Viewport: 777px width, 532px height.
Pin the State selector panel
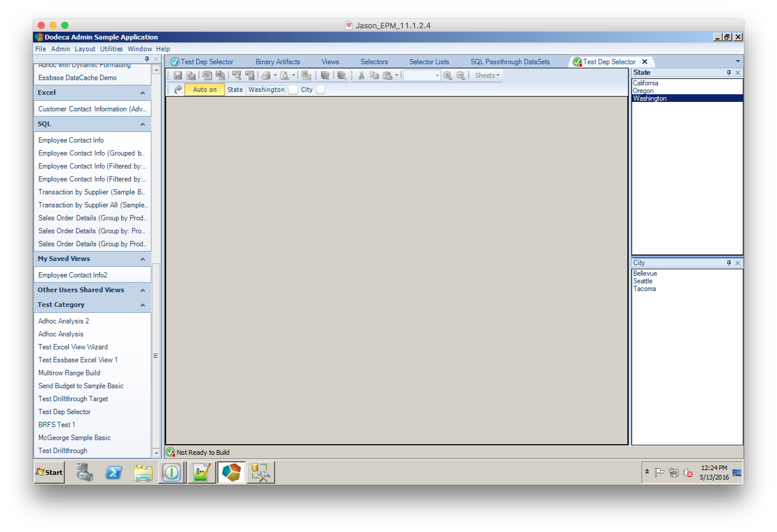[x=729, y=72]
